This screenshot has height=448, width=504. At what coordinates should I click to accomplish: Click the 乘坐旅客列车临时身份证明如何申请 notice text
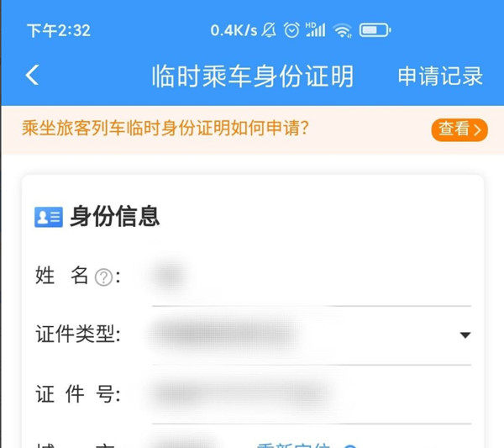click(x=165, y=129)
